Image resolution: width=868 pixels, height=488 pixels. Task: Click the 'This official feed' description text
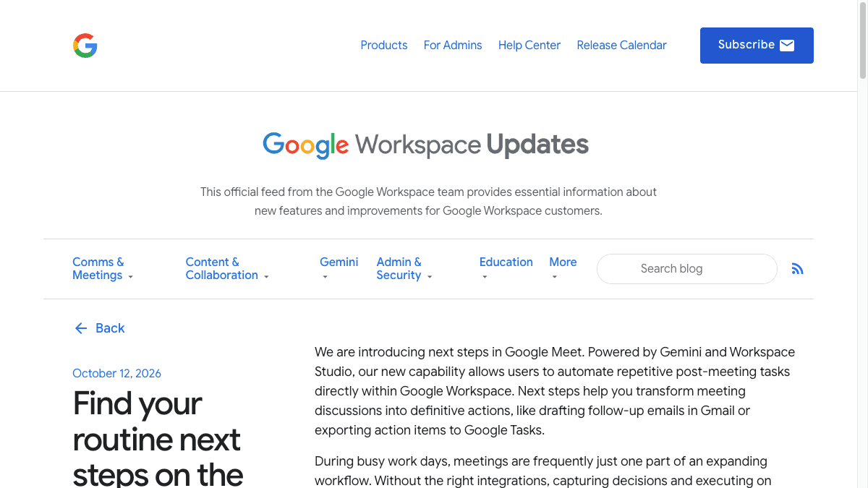[x=428, y=202]
